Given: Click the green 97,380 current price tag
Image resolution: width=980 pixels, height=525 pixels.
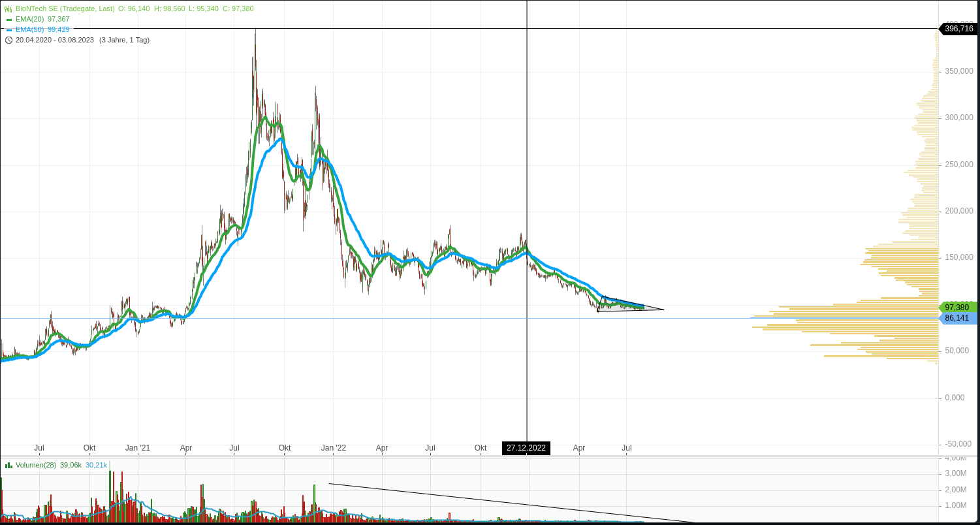Looking at the screenshot, I should (958, 307).
